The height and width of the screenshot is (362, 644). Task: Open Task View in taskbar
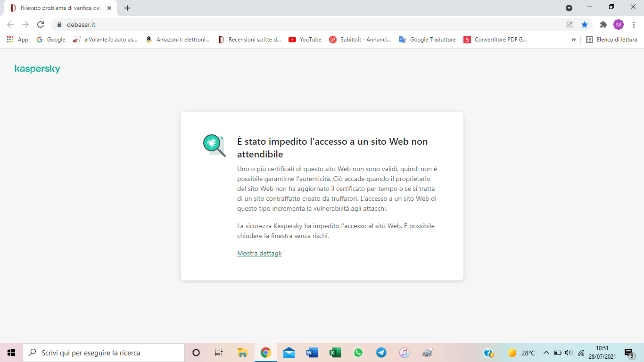pyautogui.click(x=219, y=353)
